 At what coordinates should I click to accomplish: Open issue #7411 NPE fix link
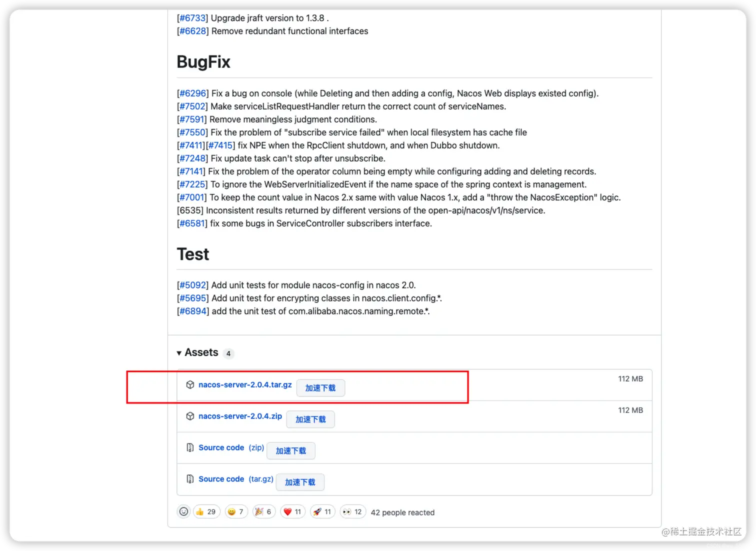click(191, 145)
